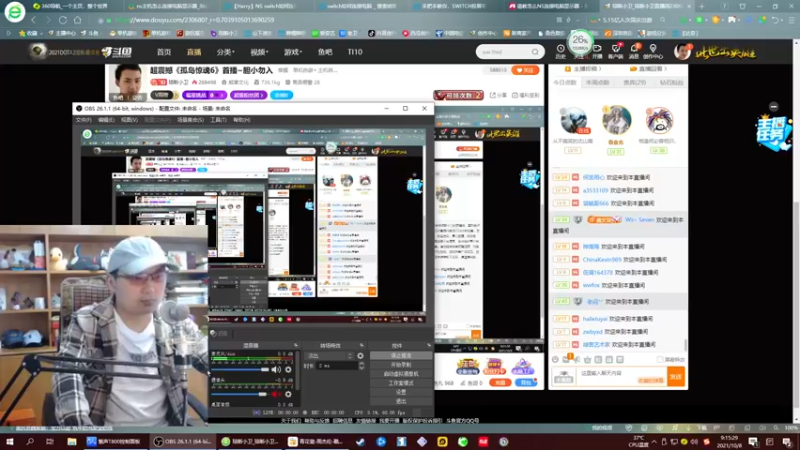Open the OBS Scene Collection menu
The width and height of the screenshot is (800, 450).
coord(190,120)
